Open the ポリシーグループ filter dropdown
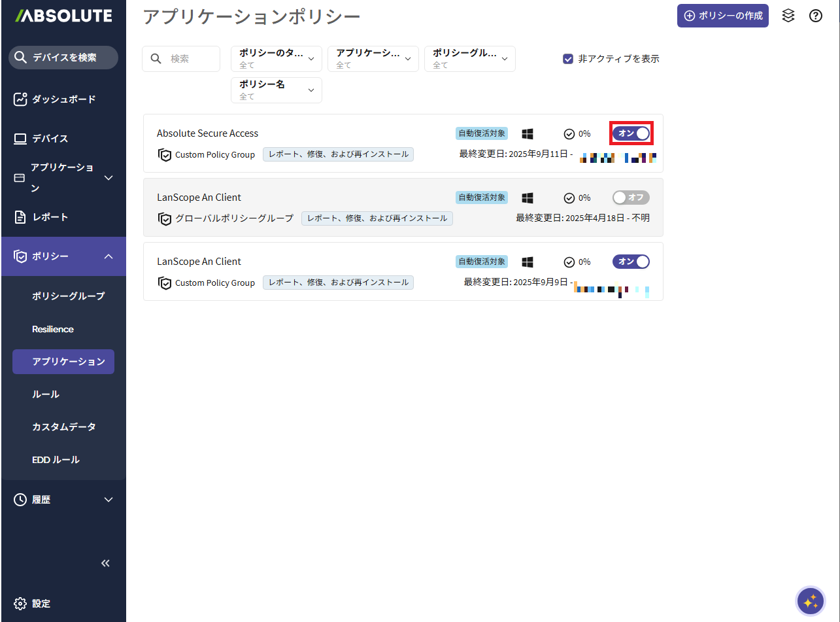This screenshot has width=840, height=622. coord(469,59)
